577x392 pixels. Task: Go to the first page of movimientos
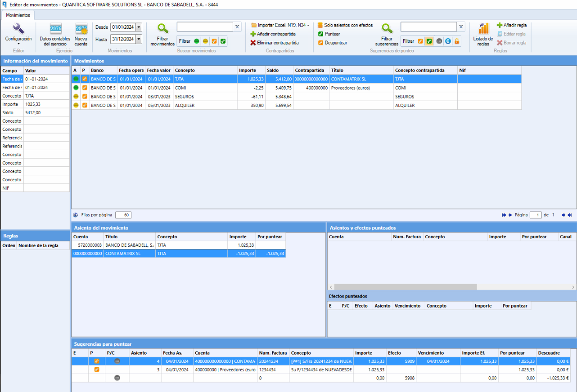[504, 215]
